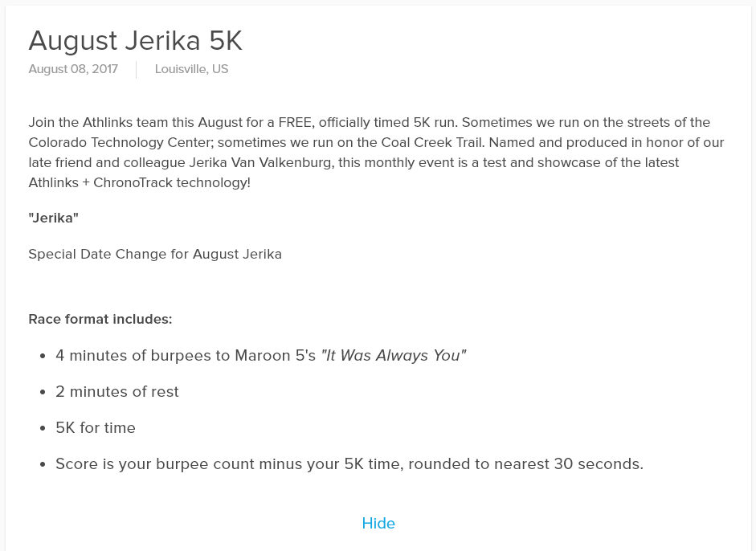Select the paragraph starting Join the Athlinks team
756x551 pixels.
click(376, 153)
